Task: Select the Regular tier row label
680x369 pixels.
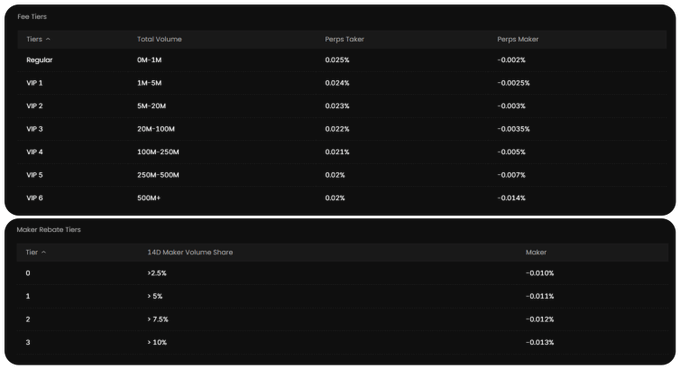Action: coord(39,60)
